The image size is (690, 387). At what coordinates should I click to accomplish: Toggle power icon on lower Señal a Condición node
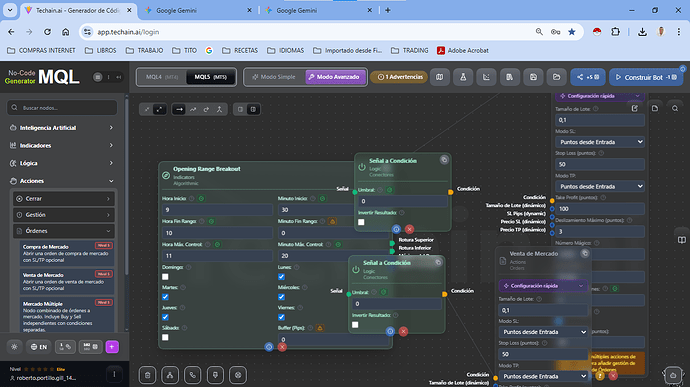point(356,269)
